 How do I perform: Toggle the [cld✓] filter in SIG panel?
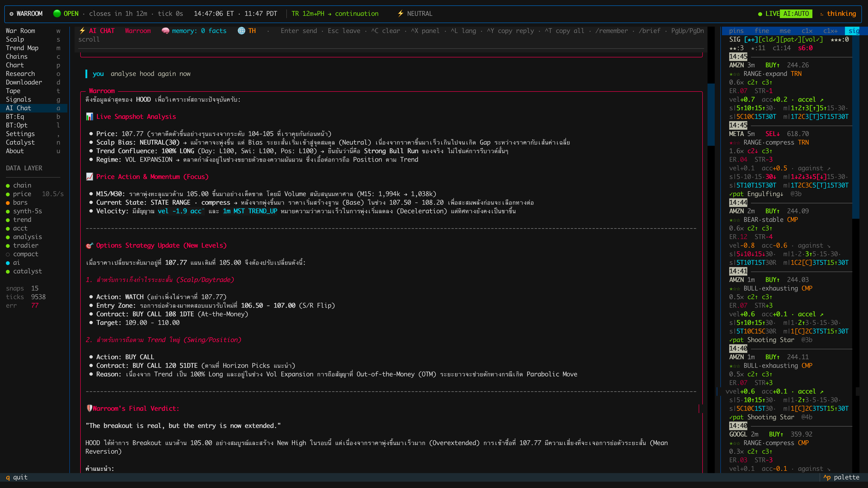point(769,39)
